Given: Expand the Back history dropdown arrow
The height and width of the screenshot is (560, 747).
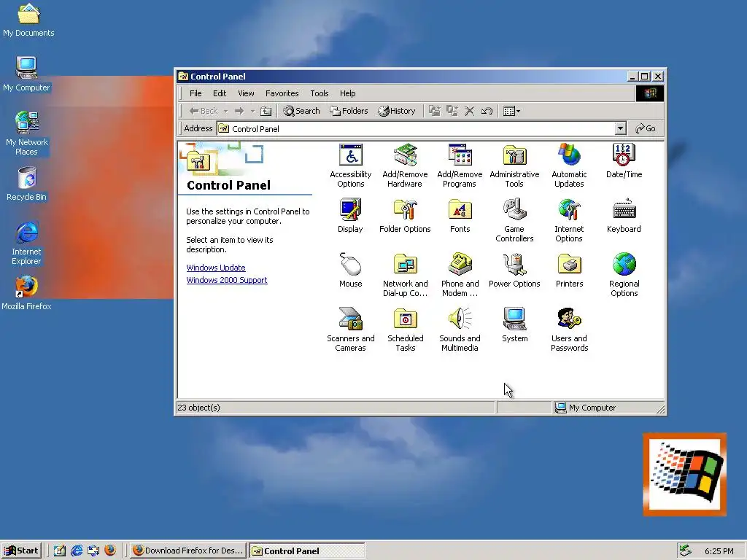Looking at the screenshot, I should point(225,111).
